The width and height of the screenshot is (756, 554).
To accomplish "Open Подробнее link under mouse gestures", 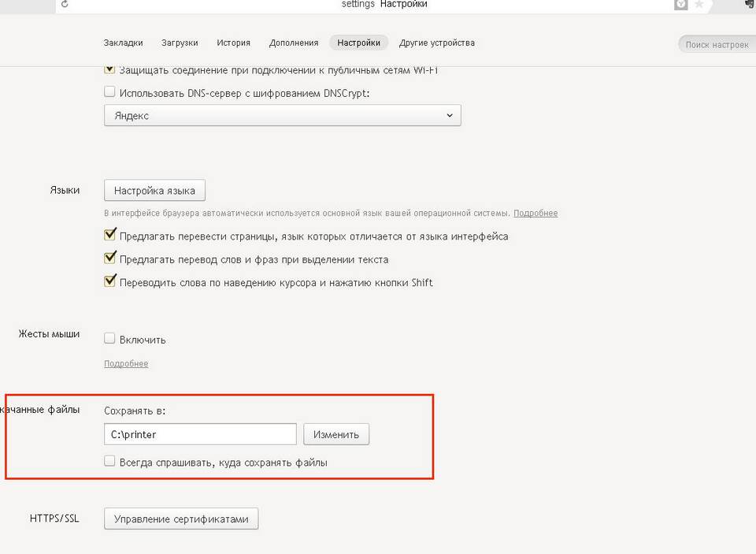I will (x=126, y=363).
